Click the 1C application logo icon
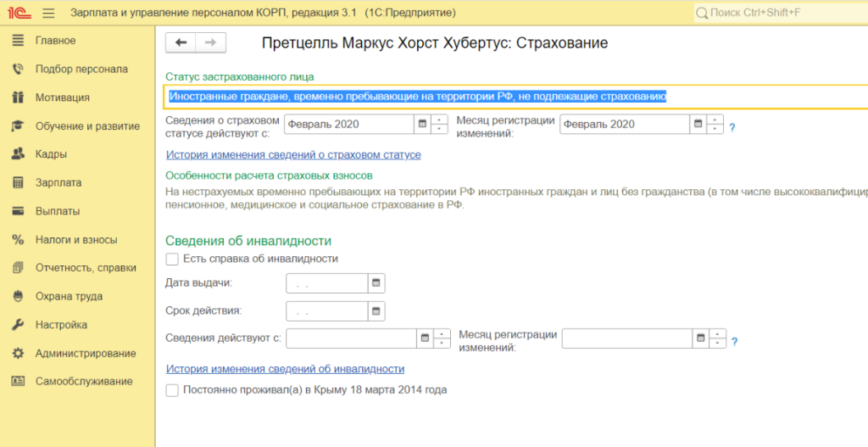 pos(17,14)
